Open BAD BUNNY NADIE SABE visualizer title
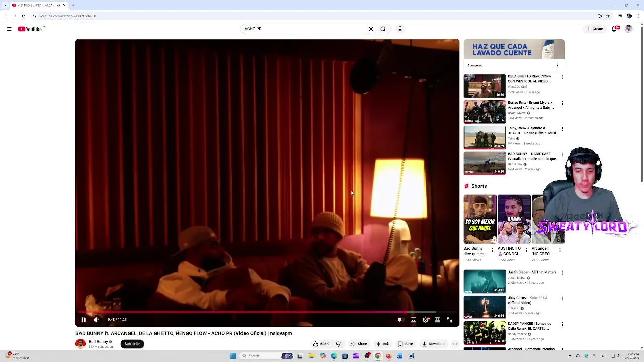644x362 pixels. click(532, 156)
